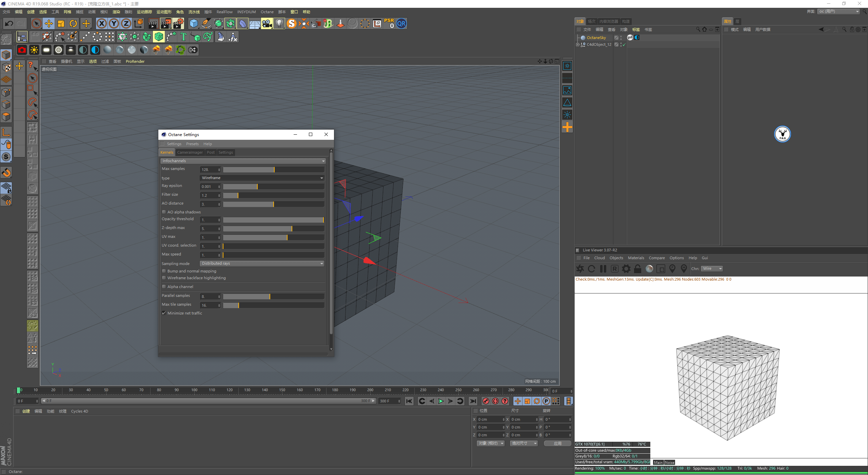
Task: Open the Octane menu in main menu bar
Action: (x=267, y=12)
